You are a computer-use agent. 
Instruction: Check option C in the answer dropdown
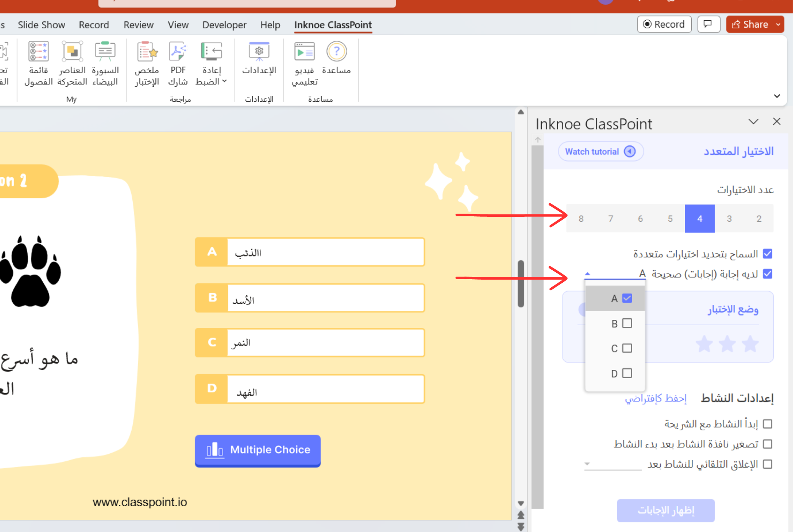coord(627,348)
